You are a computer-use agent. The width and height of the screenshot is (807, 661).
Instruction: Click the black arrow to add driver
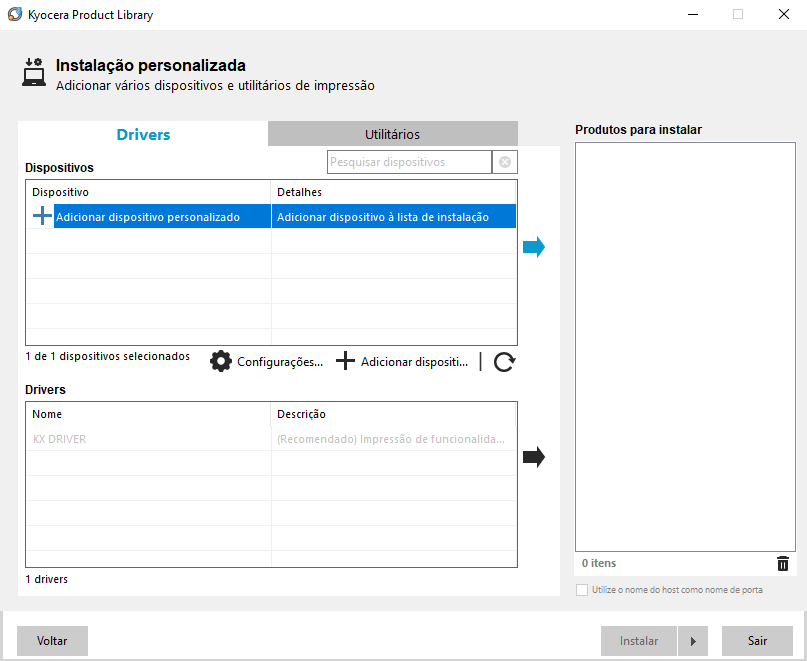click(x=533, y=457)
